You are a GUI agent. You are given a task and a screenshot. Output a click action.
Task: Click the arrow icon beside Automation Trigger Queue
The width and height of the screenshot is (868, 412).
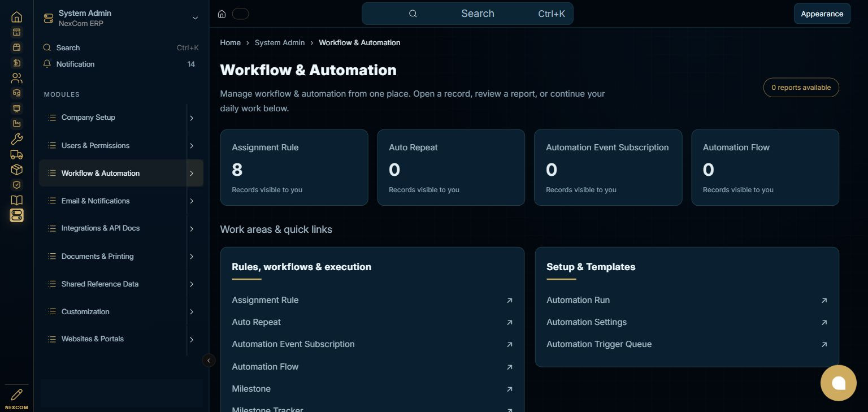point(824,344)
